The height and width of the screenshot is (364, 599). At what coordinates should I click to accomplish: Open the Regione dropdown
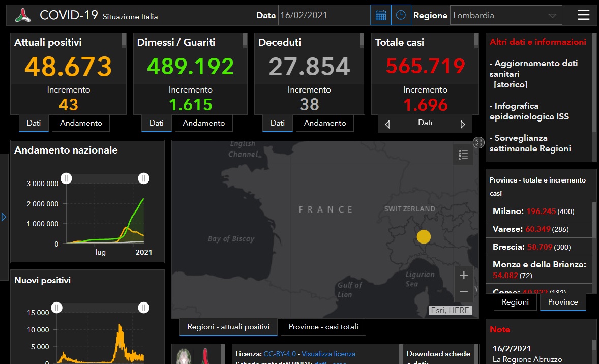506,15
